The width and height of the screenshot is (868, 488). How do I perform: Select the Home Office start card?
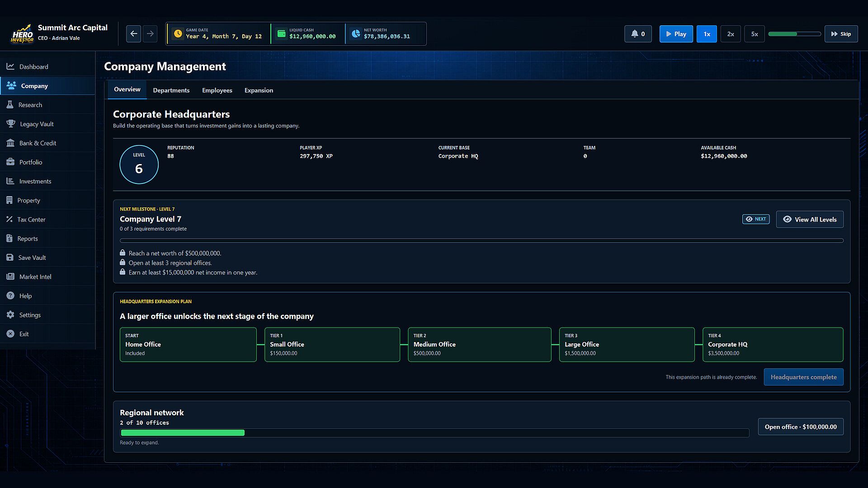(188, 344)
